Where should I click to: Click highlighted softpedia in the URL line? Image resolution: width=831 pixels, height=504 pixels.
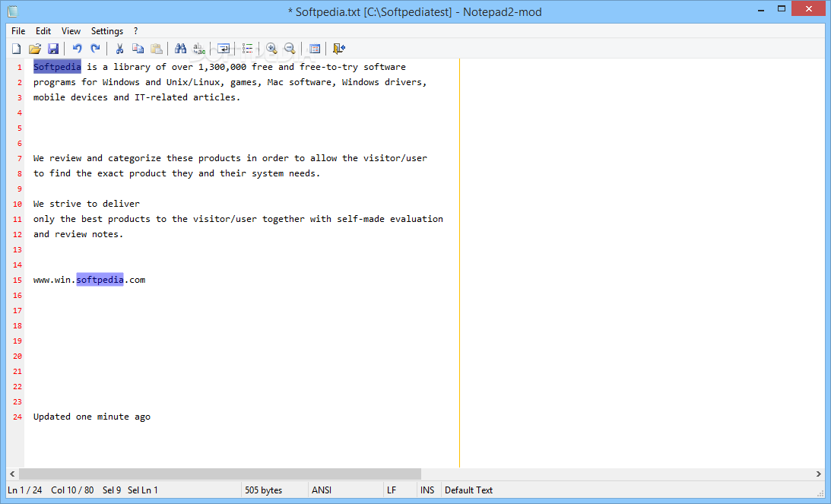[x=100, y=280]
